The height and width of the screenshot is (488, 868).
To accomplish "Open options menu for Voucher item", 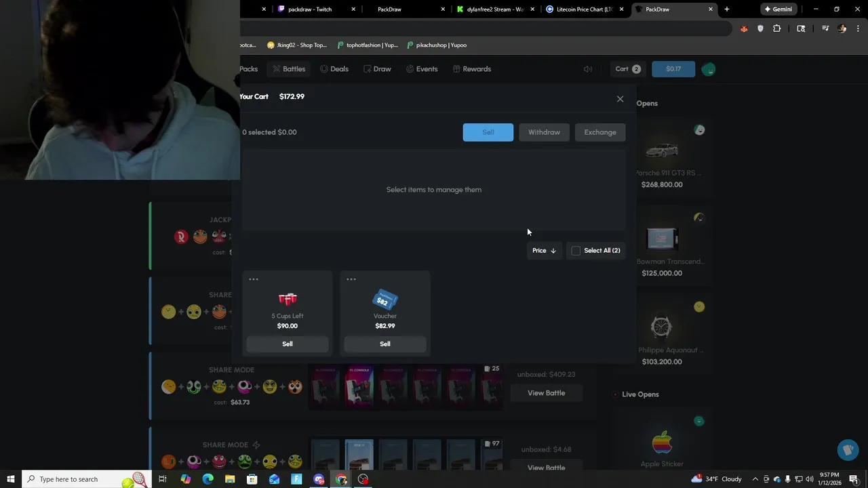I will click(351, 279).
